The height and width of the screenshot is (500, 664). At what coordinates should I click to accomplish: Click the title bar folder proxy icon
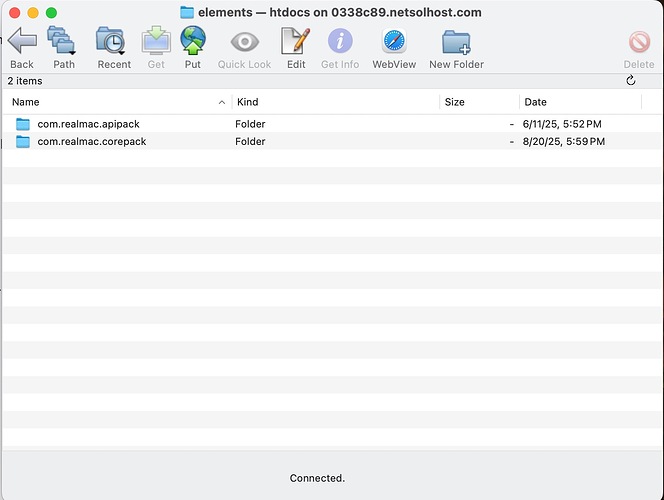coord(187,12)
